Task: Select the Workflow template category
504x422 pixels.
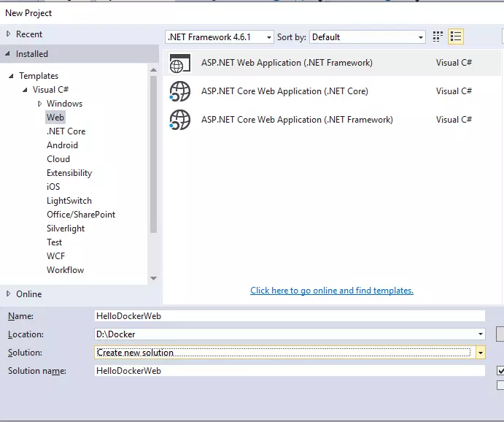Action: tap(65, 270)
